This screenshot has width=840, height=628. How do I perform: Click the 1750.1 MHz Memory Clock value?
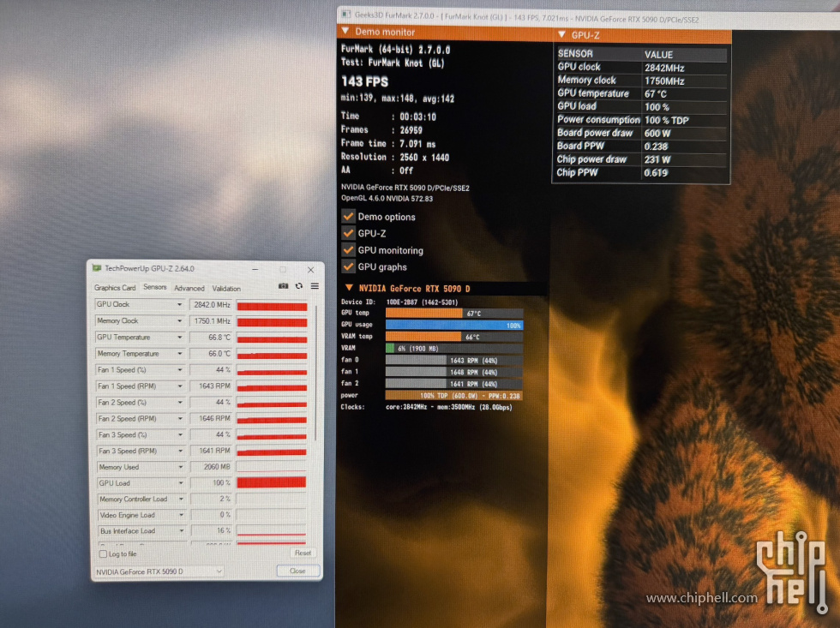(x=211, y=320)
